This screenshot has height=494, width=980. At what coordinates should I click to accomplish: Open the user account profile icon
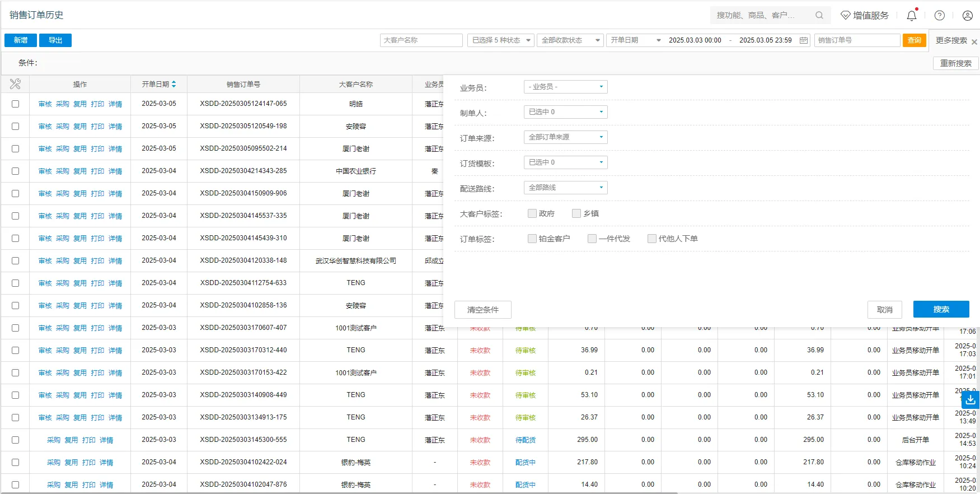pos(967,16)
